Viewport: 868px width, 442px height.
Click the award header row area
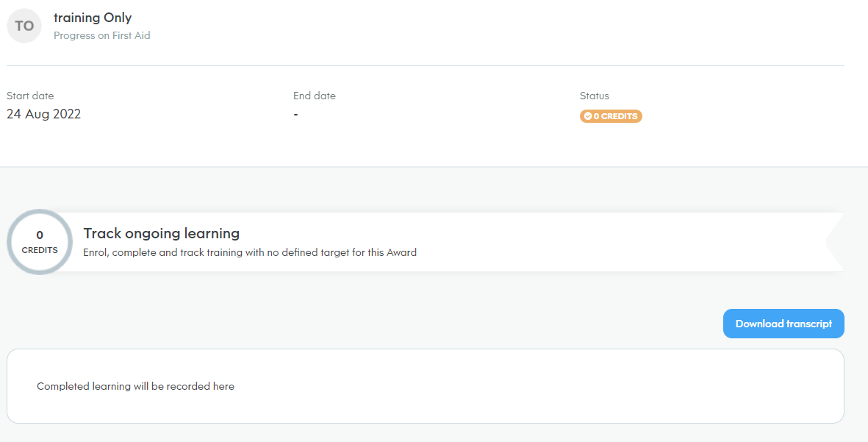pos(294,26)
